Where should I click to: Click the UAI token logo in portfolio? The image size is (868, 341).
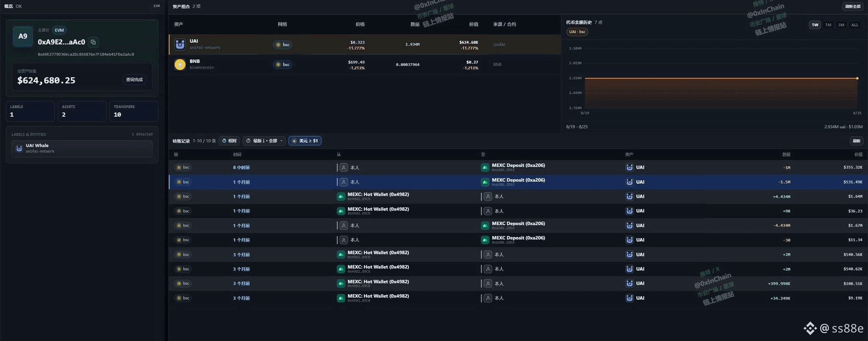[180, 44]
